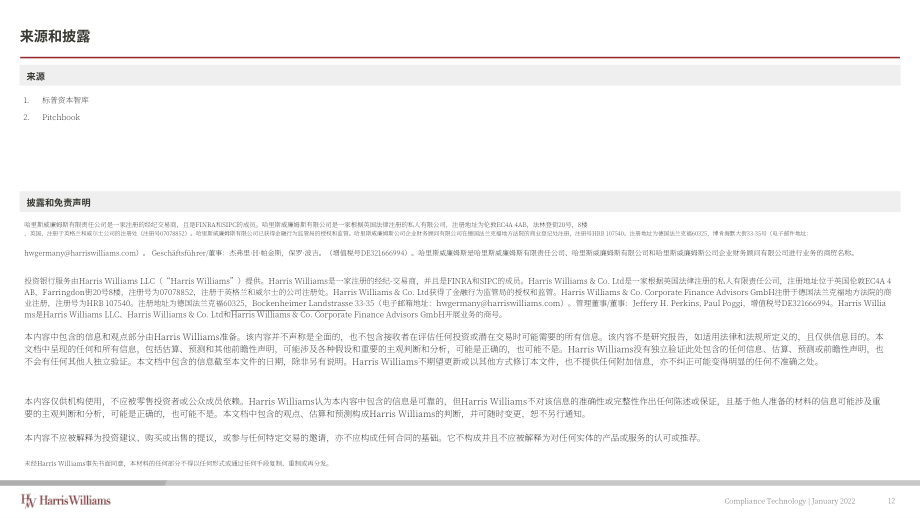Click source list item 标普资本智库

pos(65,100)
